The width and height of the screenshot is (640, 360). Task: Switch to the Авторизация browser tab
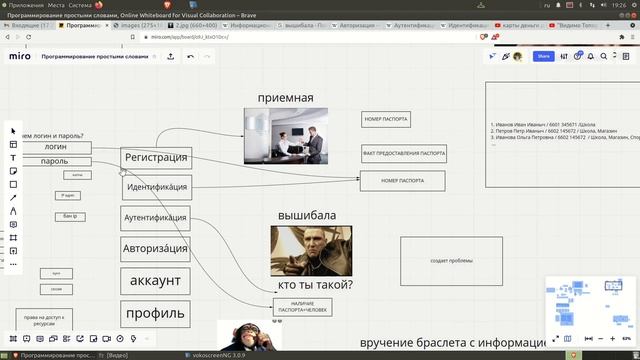[x=357, y=25]
